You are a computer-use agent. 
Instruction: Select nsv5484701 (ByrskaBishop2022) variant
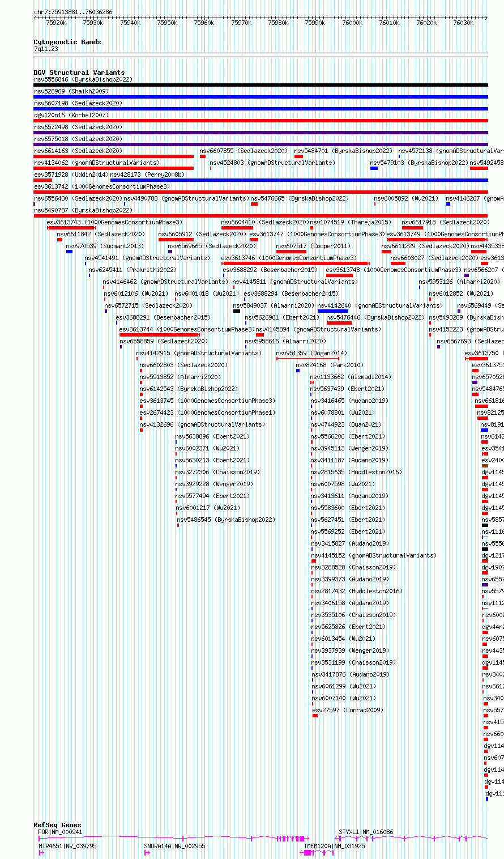343,151
